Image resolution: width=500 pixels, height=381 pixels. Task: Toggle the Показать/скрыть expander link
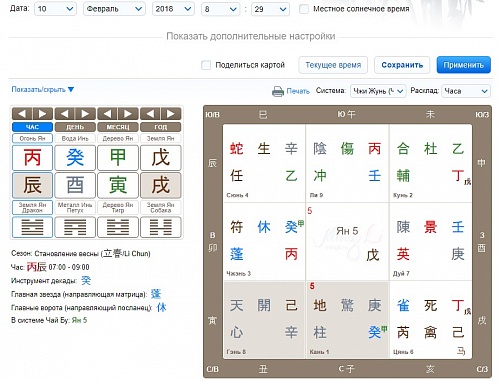43,89
